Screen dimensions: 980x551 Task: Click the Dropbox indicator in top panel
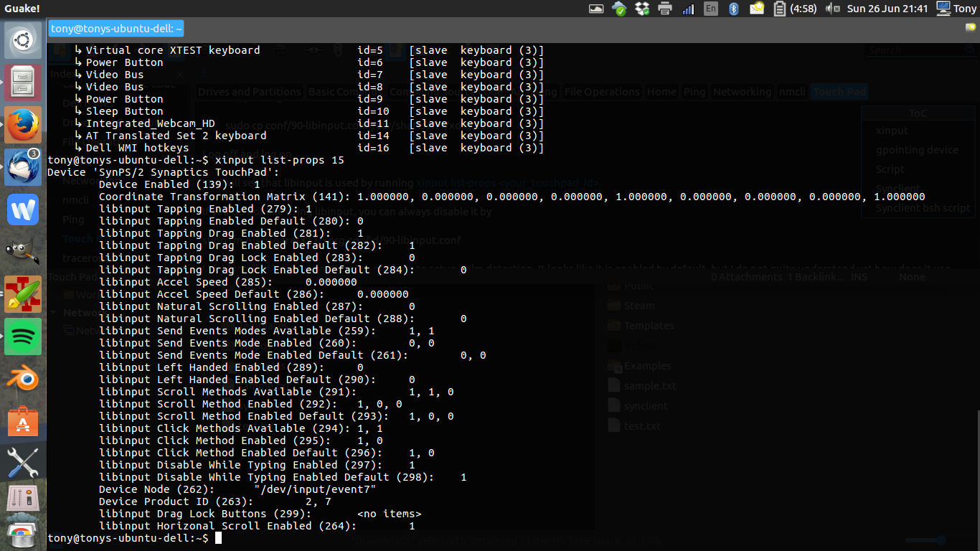pyautogui.click(x=642, y=9)
